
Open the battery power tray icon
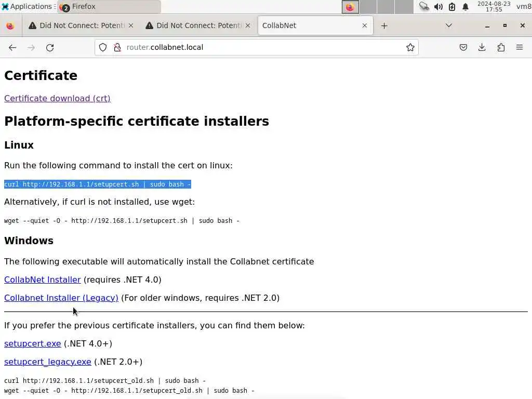(x=452, y=6)
